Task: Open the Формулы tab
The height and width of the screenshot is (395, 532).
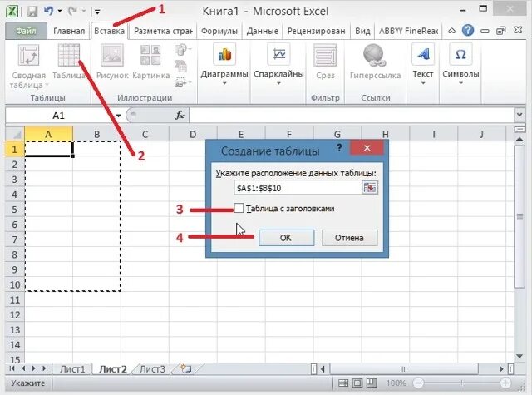Action: [219, 31]
